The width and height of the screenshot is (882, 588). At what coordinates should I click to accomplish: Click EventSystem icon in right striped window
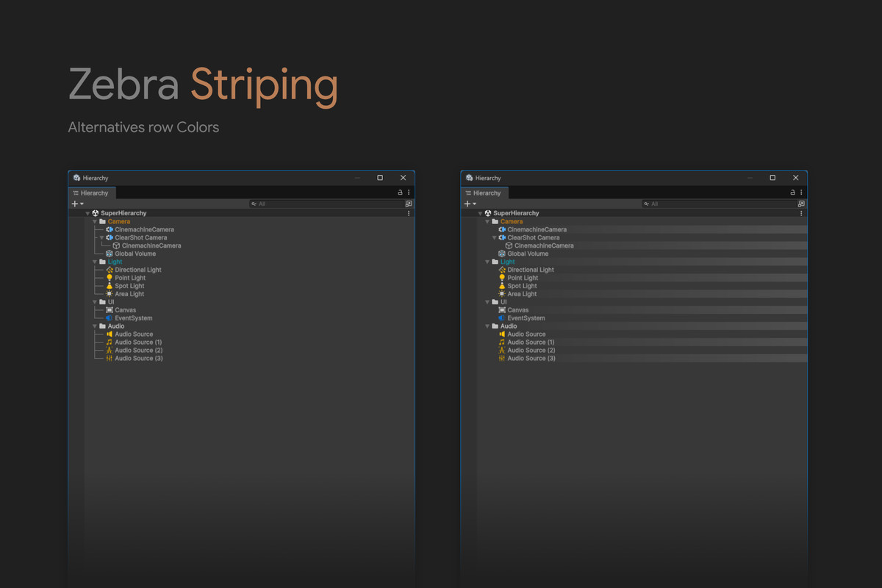(x=502, y=318)
